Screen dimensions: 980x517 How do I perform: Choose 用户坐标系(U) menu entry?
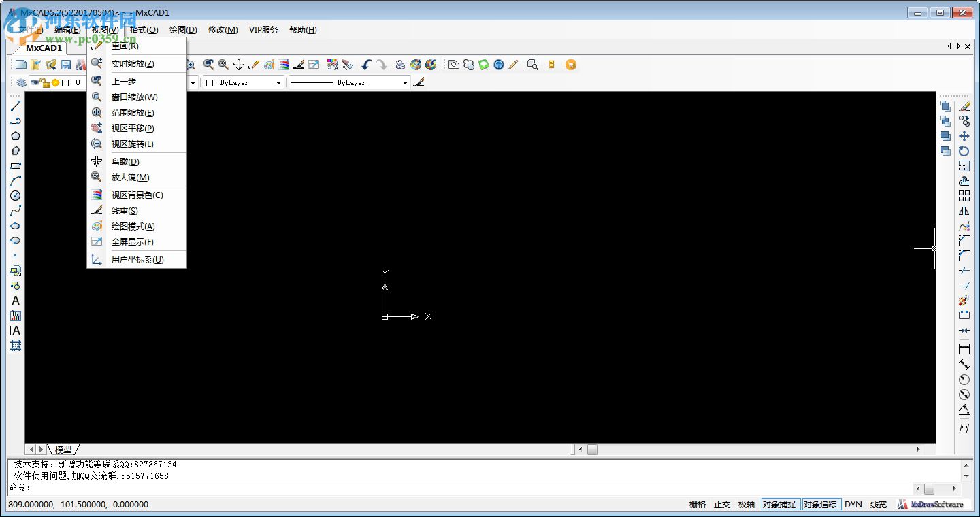137,260
